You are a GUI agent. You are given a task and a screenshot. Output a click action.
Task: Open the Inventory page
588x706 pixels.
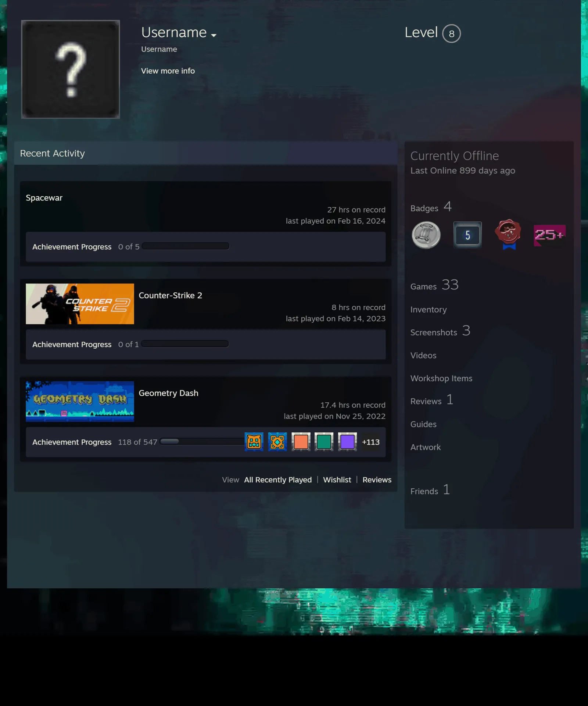429,310
